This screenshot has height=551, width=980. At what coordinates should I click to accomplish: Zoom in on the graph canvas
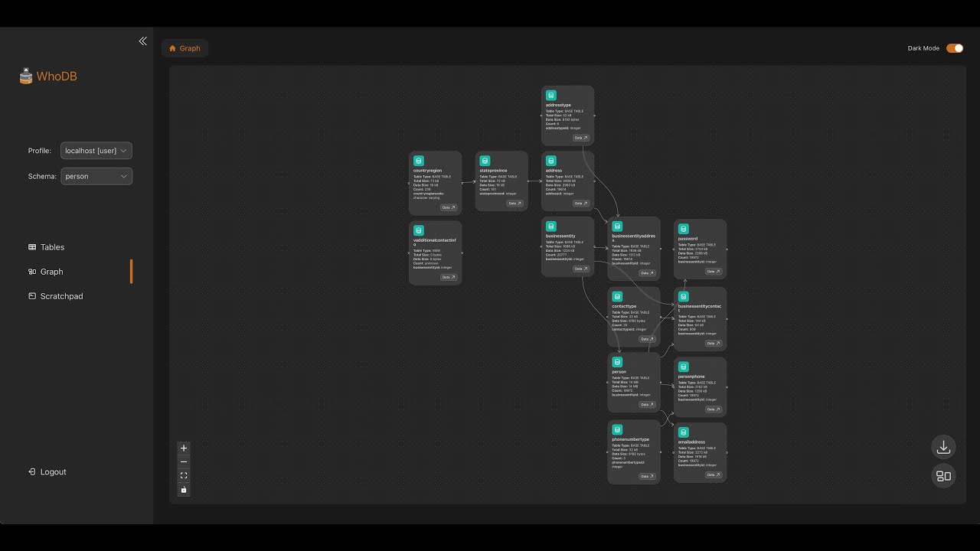click(184, 448)
